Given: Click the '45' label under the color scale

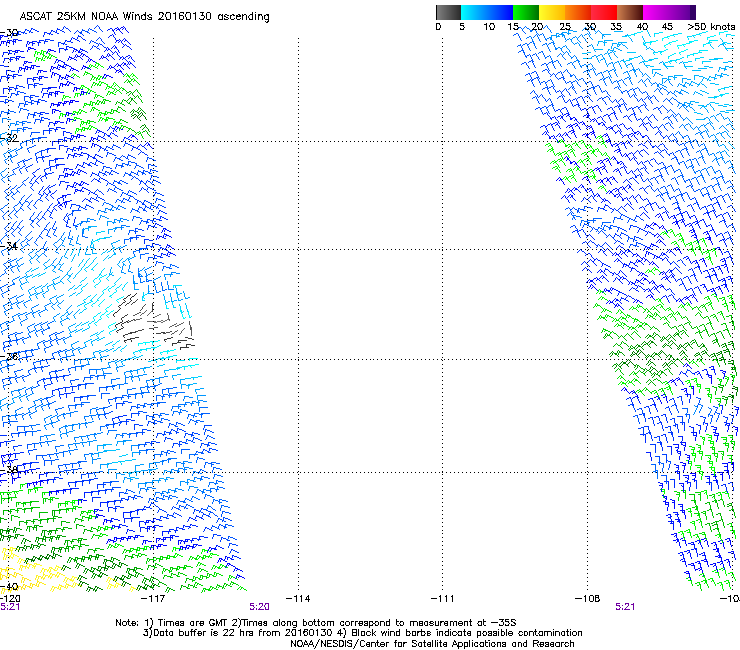Looking at the screenshot, I should pos(667,27).
